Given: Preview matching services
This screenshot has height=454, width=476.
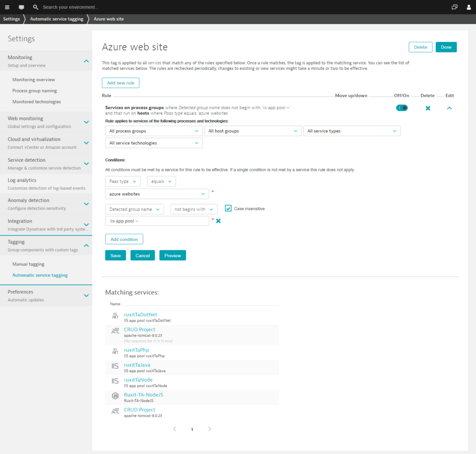Looking at the screenshot, I should (172, 256).
